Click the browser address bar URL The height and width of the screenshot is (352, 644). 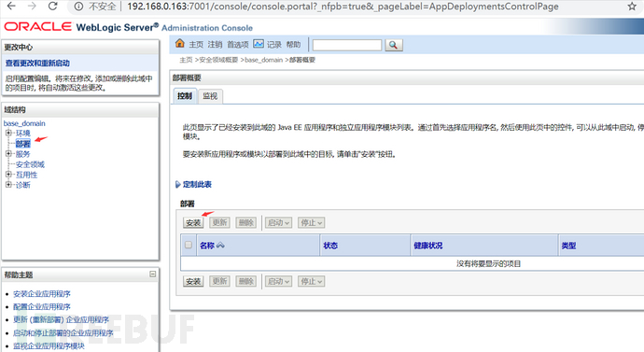pyautogui.click(x=343, y=7)
